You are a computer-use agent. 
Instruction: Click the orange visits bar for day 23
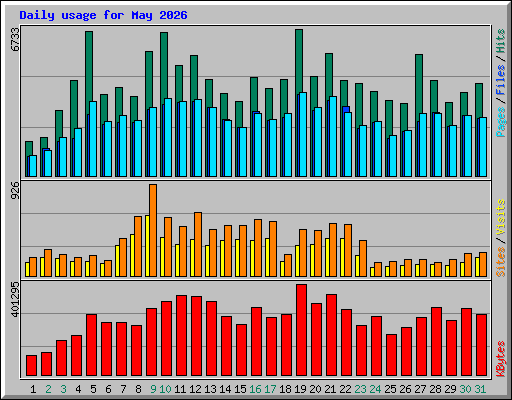pos(363,258)
